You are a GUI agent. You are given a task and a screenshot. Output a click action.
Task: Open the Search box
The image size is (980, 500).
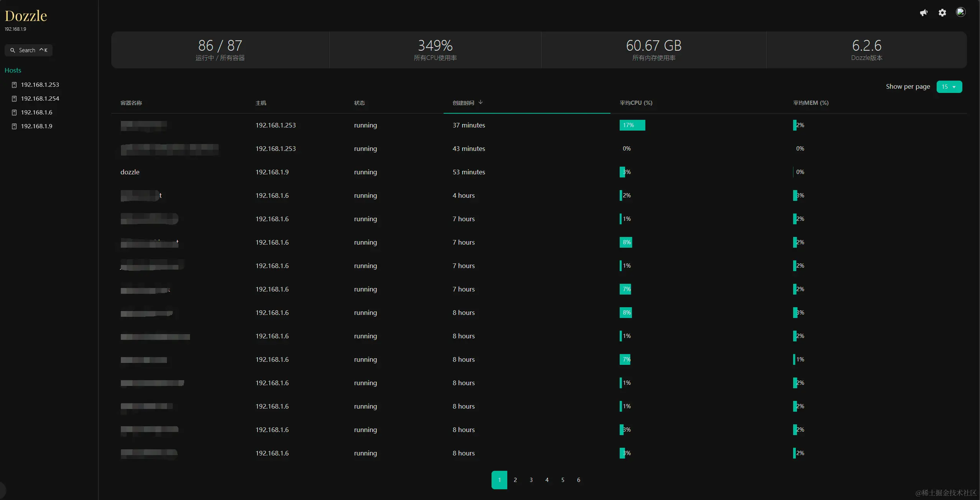click(x=29, y=50)
